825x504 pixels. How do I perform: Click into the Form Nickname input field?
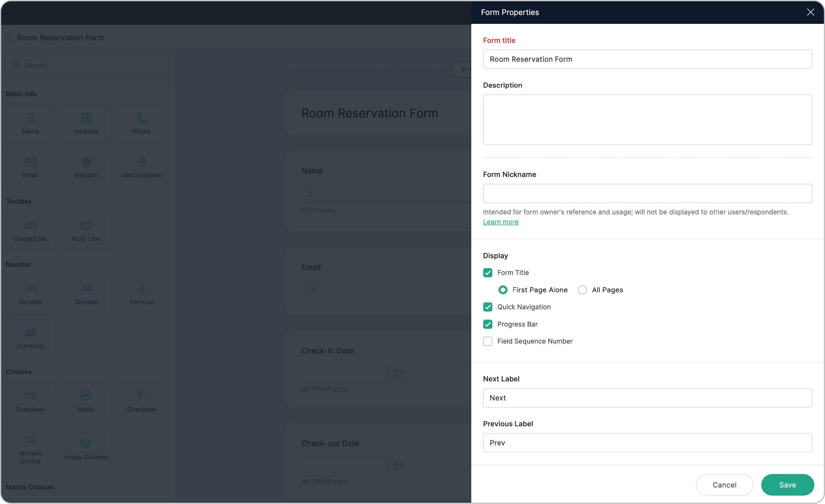click(647, 193)
